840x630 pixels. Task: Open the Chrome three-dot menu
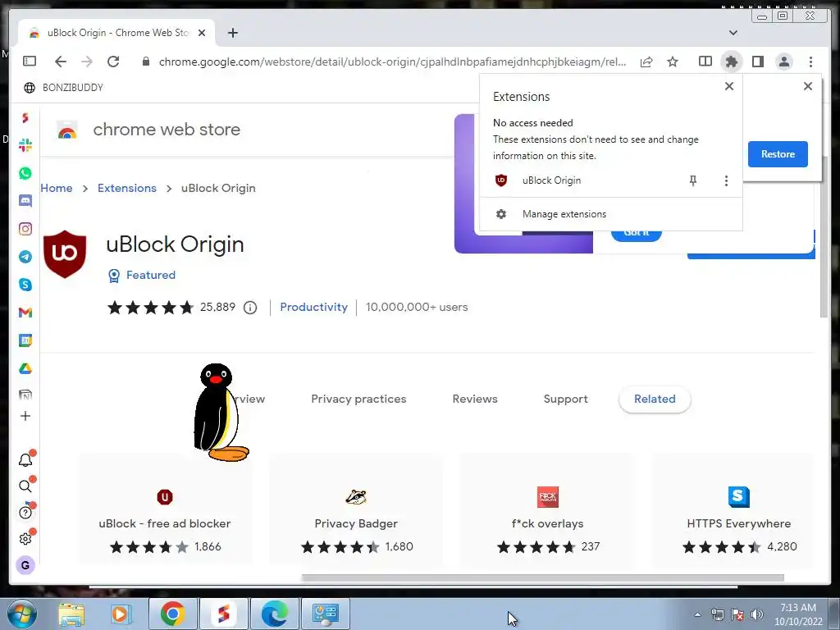tap(810, 62)
